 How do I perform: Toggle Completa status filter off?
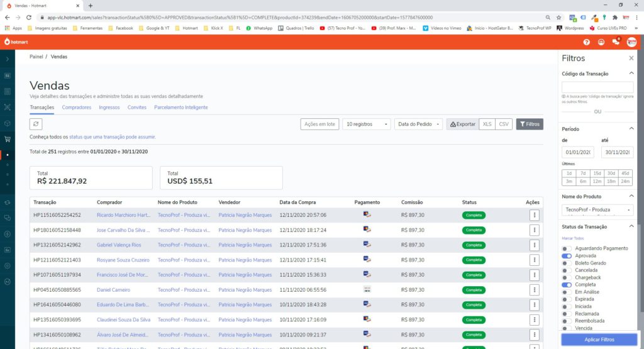coord(567,284)
